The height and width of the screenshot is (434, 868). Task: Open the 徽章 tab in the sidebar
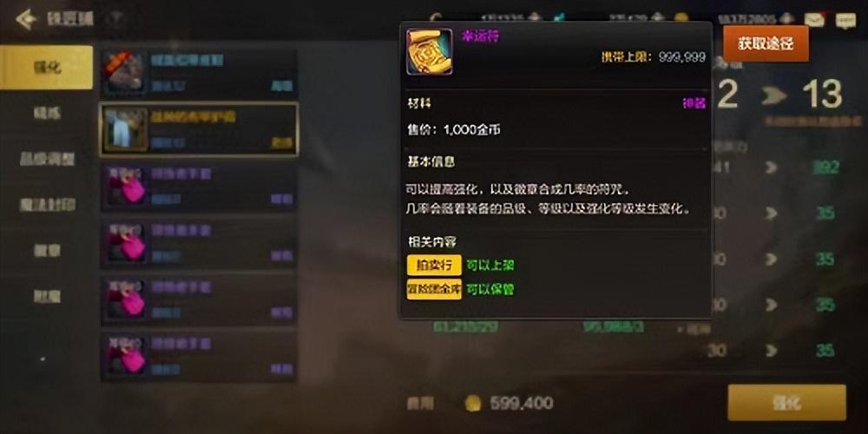47,250
